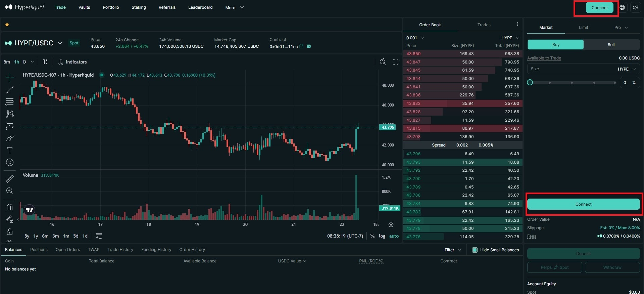Switch to the Limit order tab
The width and height of the screenshot is (644, 294).
[583, 28]
